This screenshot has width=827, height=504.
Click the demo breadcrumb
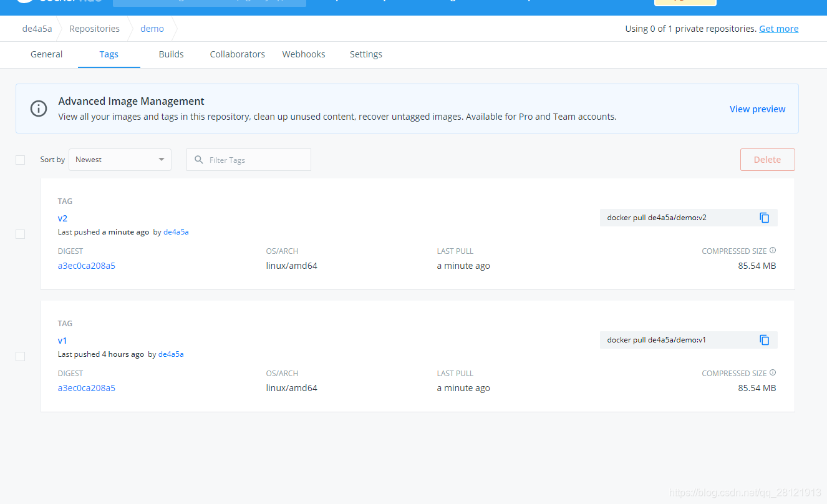[x=152, y=29]
